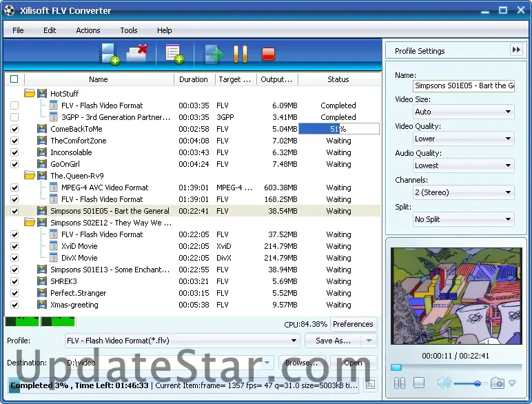Toggle the SHREK3 item checkbox
The image size is (532, 404).
(x=14, y=281)
